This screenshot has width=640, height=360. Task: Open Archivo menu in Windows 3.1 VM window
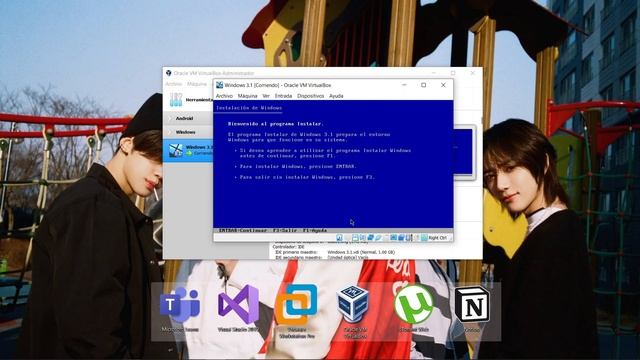(x=224, y=96)
